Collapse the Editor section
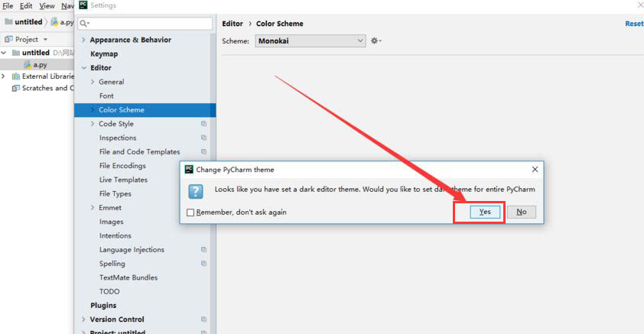The height and width of the screenshot is (334, 644). [84, 68]
